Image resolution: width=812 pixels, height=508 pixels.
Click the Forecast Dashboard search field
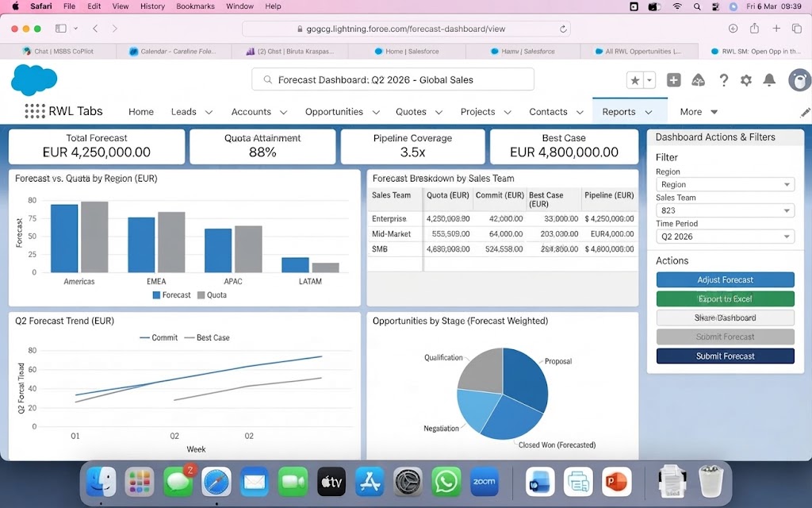(x=393, y=80)
